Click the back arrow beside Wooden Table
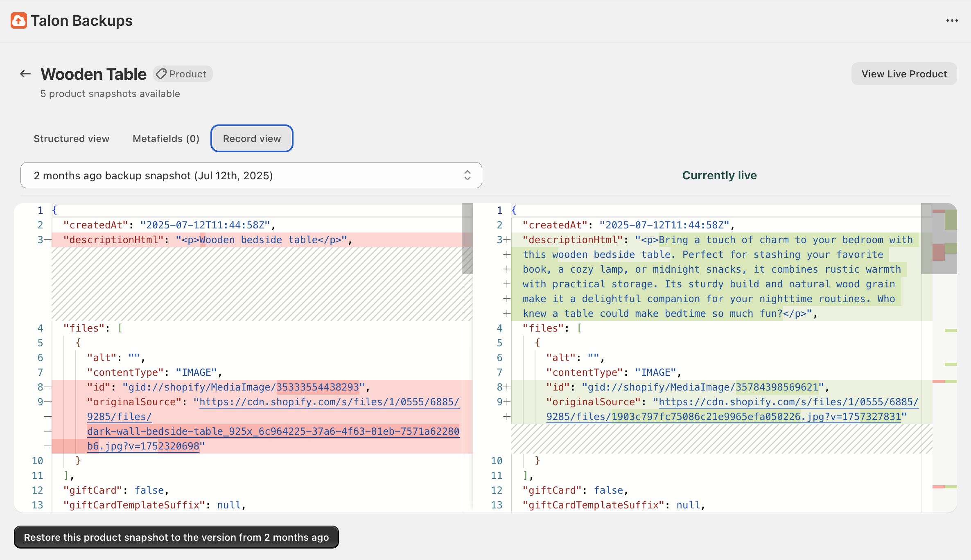Image resolution: width=971 pixels, height=560 pixels. (x=25, y=74)
